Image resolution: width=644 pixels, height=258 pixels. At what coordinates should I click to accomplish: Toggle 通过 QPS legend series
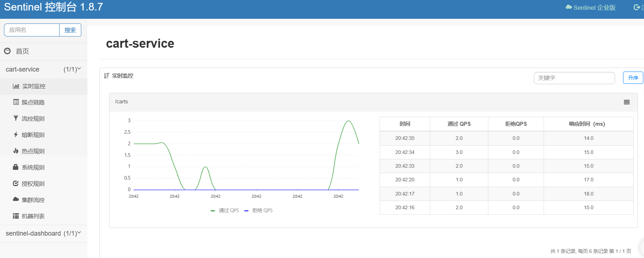225,210
